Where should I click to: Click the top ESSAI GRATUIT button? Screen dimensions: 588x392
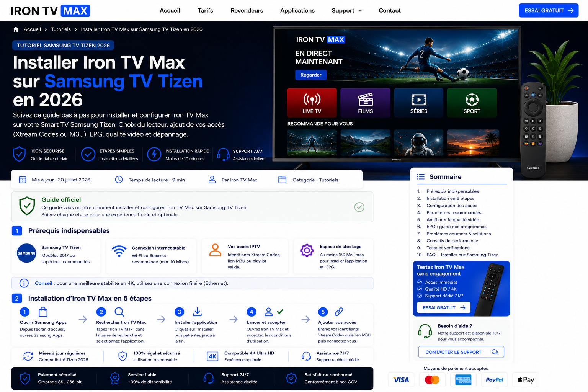click(549, 10)
